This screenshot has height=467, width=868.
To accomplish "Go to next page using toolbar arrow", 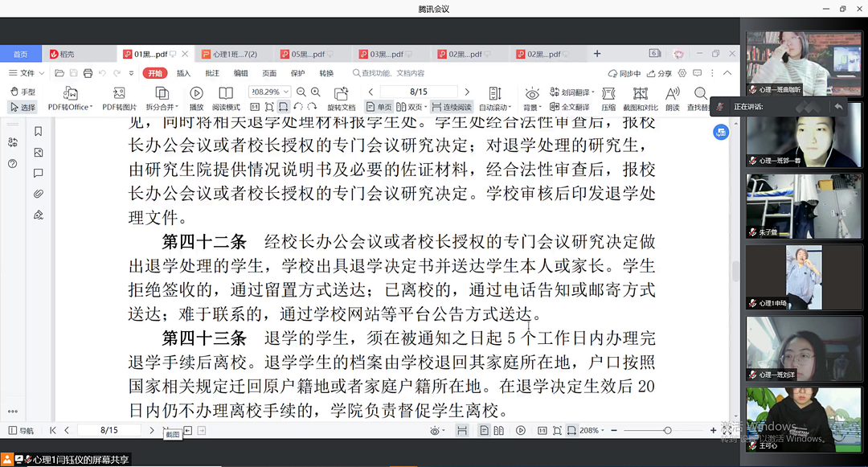I will point(467,92).
